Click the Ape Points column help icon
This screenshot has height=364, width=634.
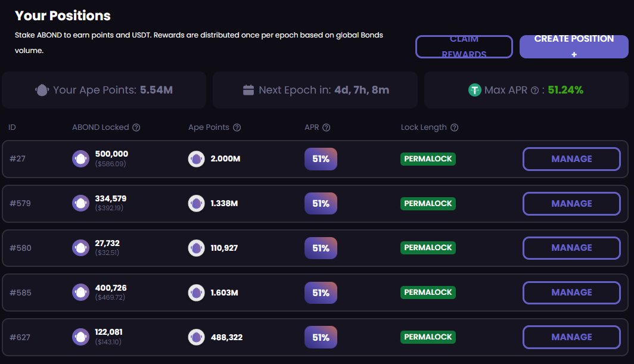tap(237, 127)
